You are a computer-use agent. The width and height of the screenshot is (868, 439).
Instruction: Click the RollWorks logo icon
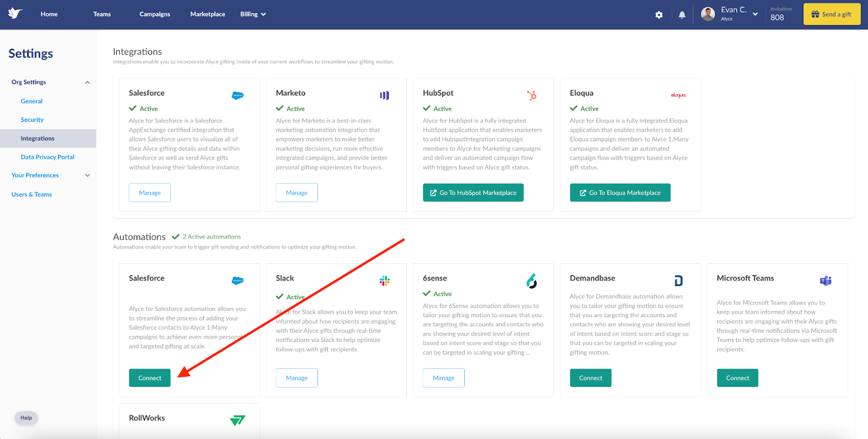[x=238, y=420]
